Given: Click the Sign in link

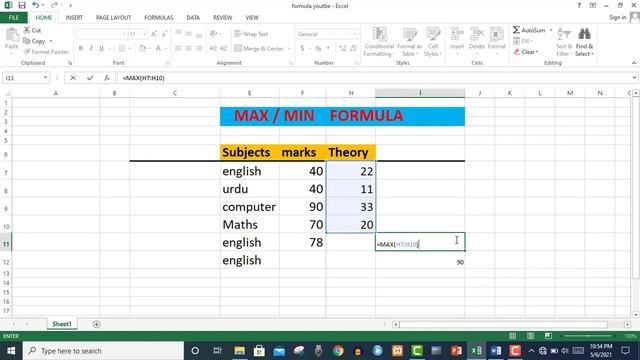Looking at the screenshot, I should tap(618, 17).
